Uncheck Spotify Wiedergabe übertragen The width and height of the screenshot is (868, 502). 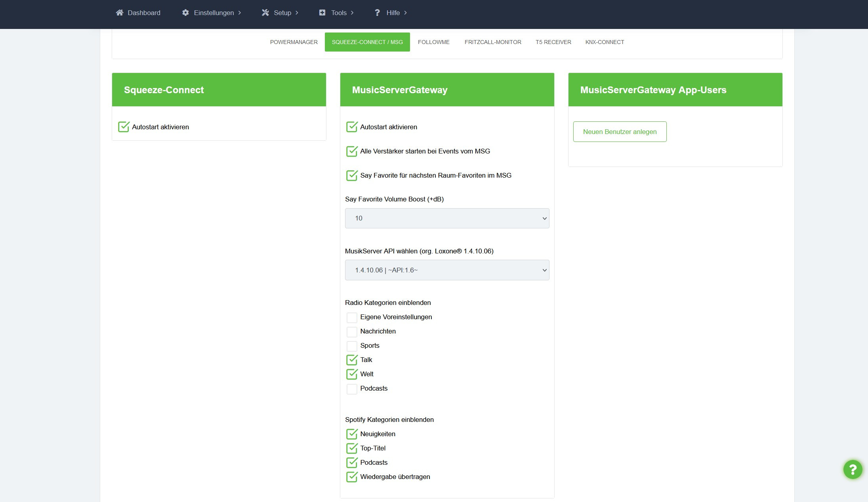tap(352, 477)
